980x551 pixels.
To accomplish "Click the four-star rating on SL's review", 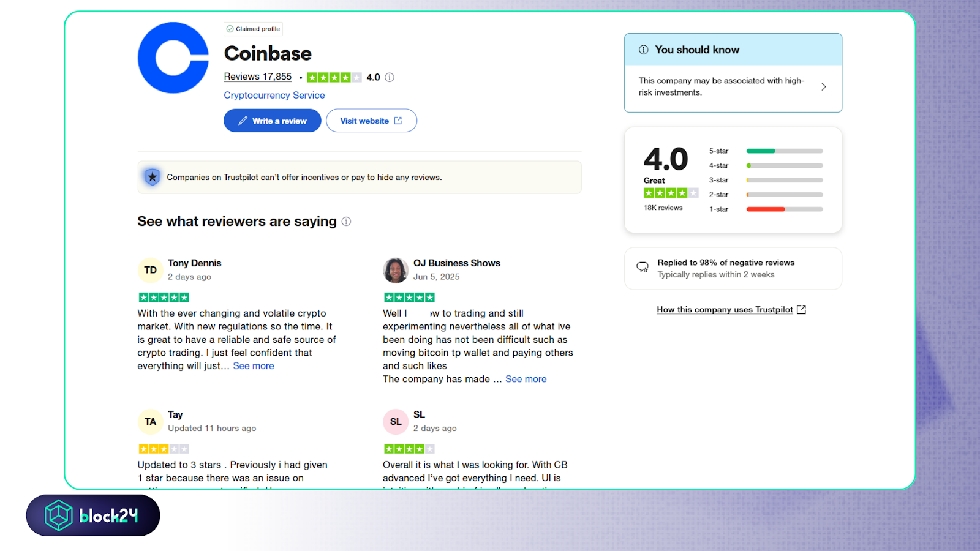I will click(409, 449).
